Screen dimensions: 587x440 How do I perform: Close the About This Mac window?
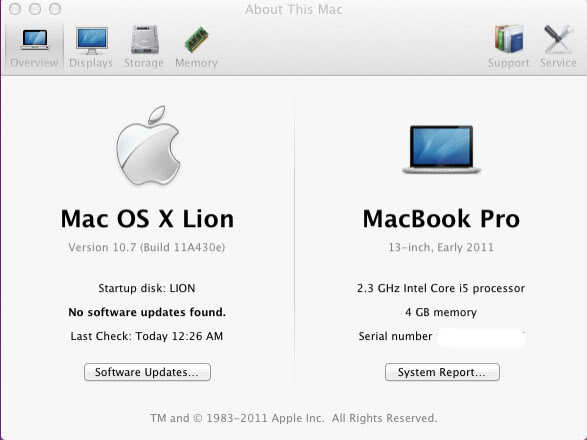tap(15, 9)
